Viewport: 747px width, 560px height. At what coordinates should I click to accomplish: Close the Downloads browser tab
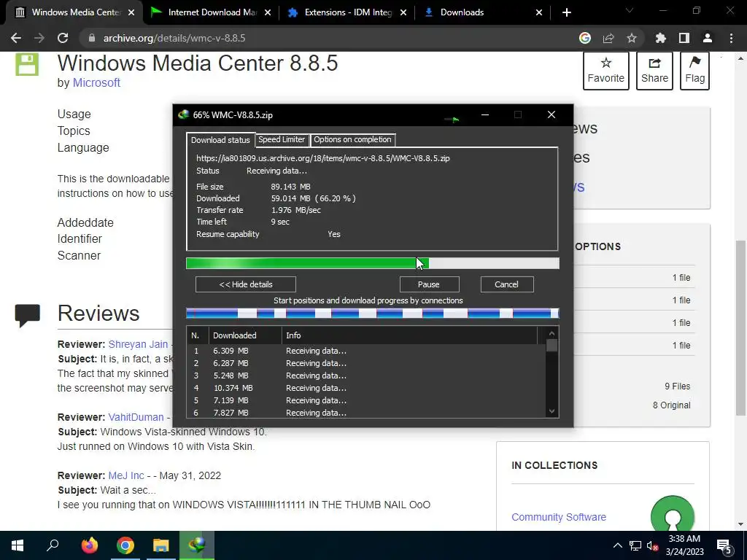(539, 12)
